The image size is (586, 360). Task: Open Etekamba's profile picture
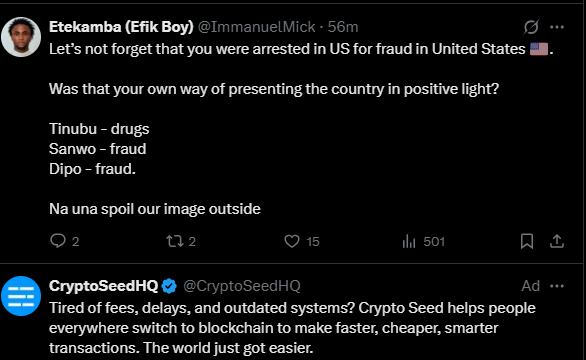pyautogui.click(x=21, y=37)
